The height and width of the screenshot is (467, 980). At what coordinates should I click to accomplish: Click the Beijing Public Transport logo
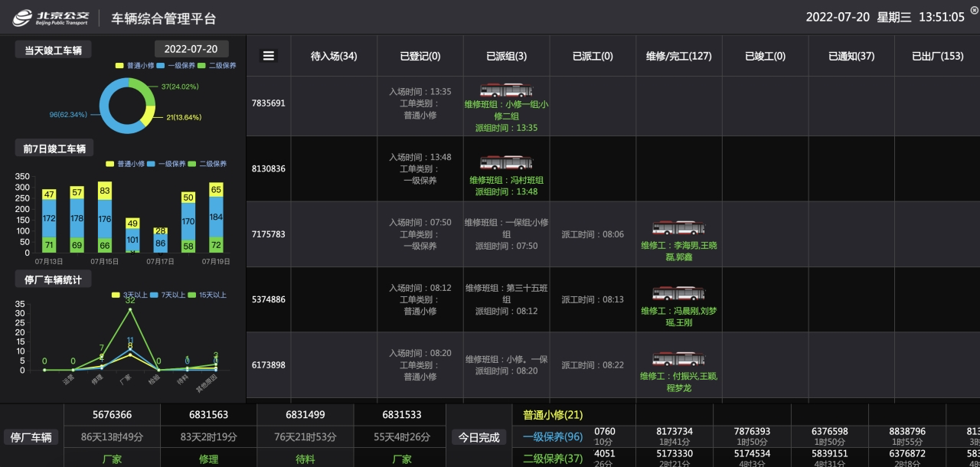51,18
